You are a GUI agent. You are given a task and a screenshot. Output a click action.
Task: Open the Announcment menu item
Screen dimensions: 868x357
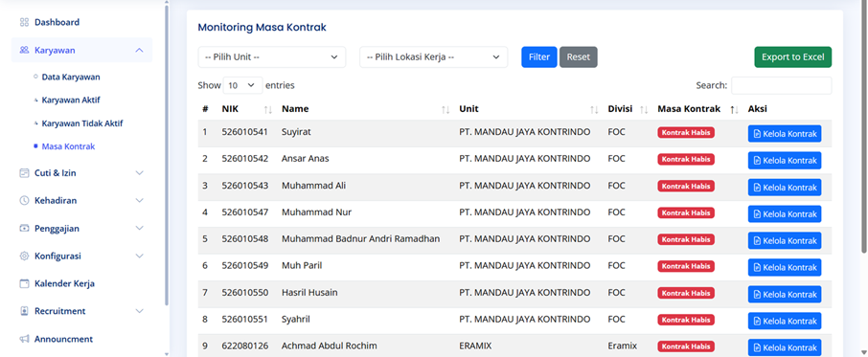[63, 339]
